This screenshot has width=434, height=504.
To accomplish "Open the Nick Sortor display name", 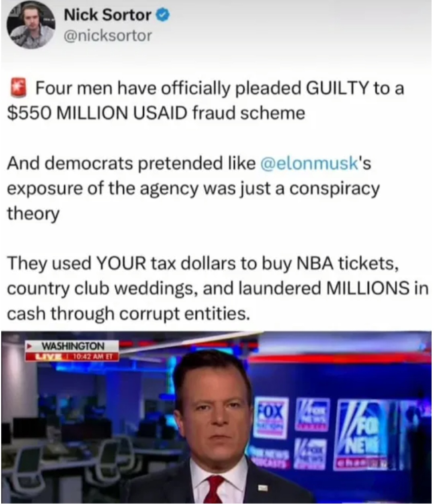I will pyautogui.click(x=106, y=15).
